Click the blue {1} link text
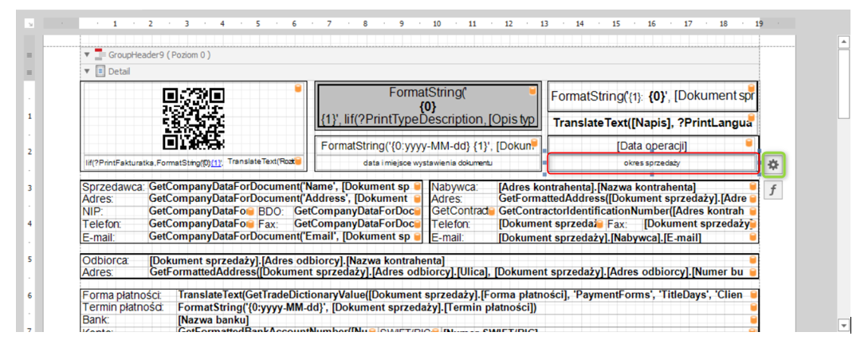868x348 pixels. (217, 163)
